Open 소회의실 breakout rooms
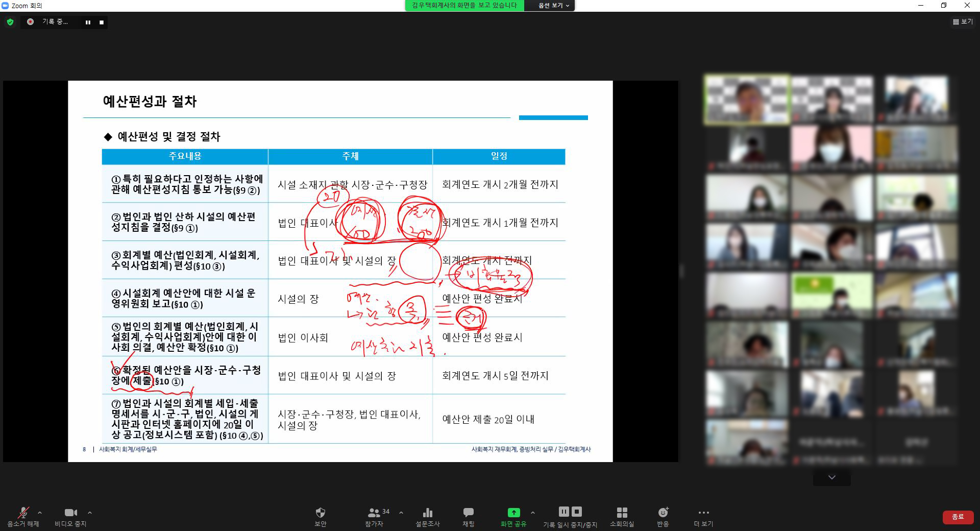Image resolution: width=980 pixels, height=531 pixels. click(x=622, y=513)
